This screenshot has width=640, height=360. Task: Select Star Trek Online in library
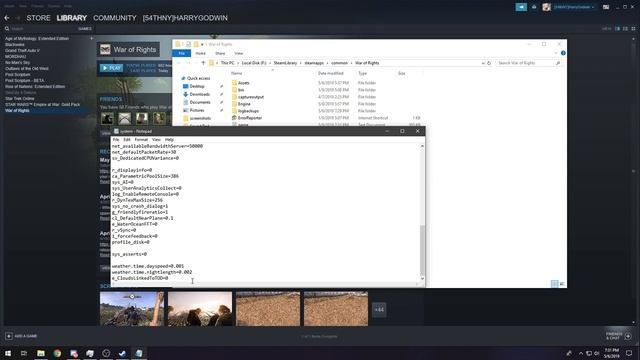click(x=20, y=98)
